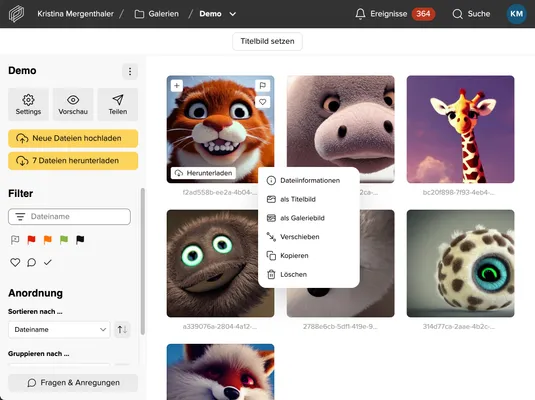Screen dimensions: 535x400
Task: Expand the Demo gallery dropdown arrow
Action: 233,14
